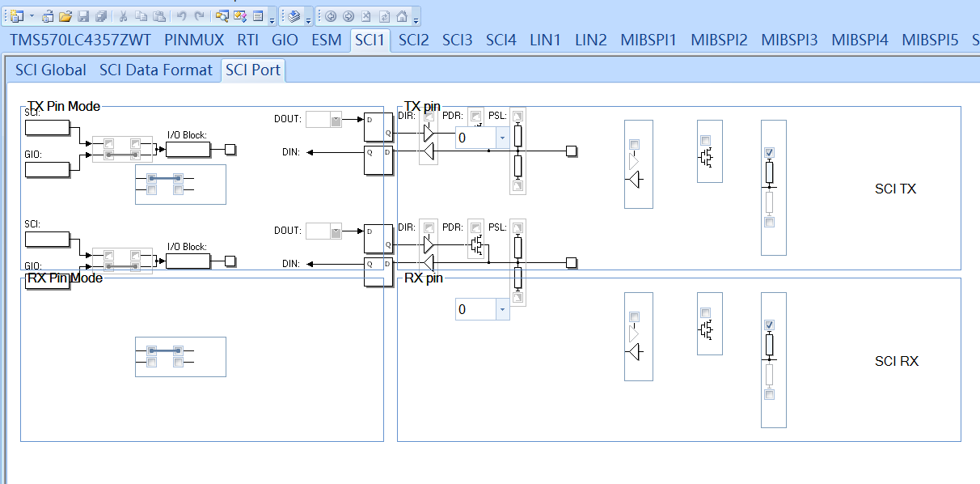The height and width of the screenshot is (484, 980).
Task: Open the TMS570LC4357ZWT tab
Action: pyautogui.click(x=80, y=40)
